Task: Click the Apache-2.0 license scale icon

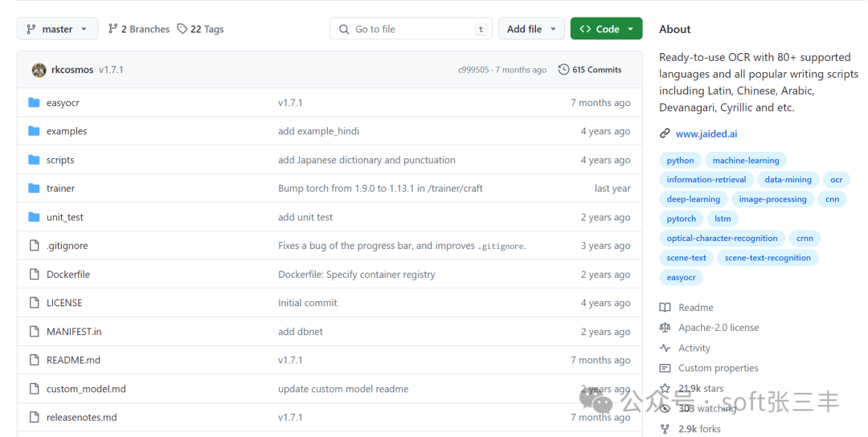Action: (x=665, y=328)
